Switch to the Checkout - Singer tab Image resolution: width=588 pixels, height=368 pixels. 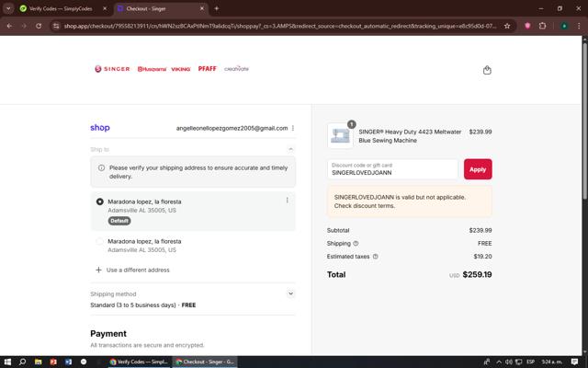(162, 8)
